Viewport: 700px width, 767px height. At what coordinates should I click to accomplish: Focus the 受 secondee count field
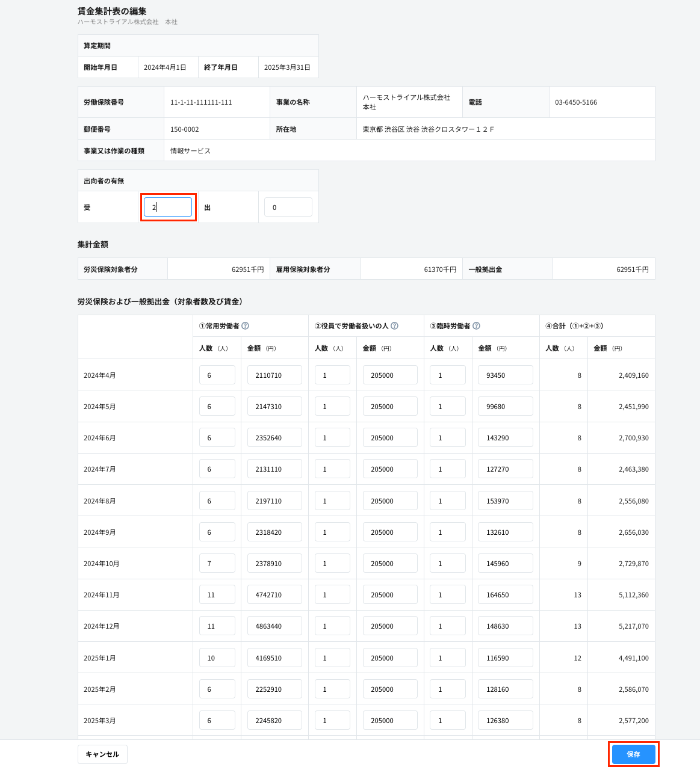168,207
